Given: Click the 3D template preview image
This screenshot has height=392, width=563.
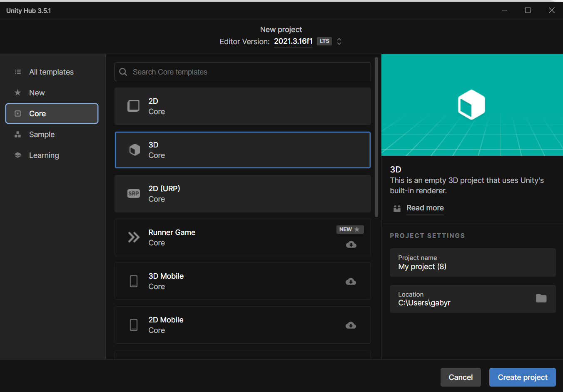Looking at the screenshot, I should tap(472, 105).
